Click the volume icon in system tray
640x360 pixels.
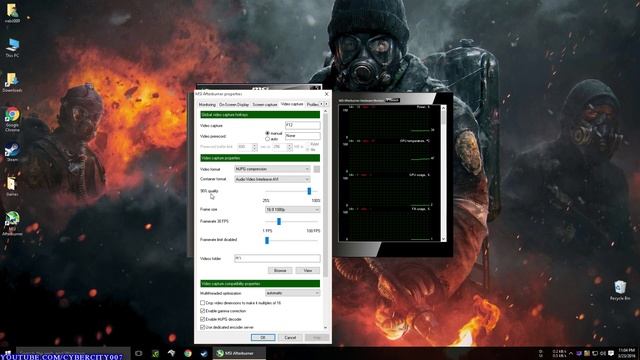603,353
